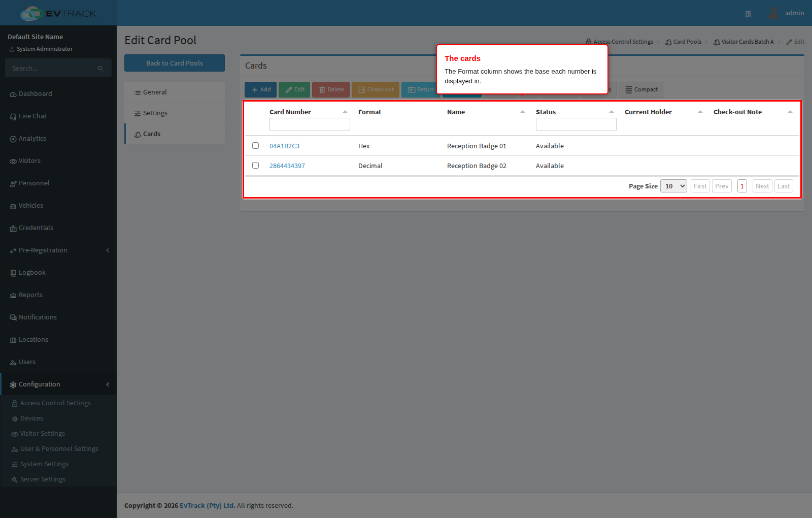Focus the Card Number filter field
This screenshot has width=812, height=518.
[310, 124]
